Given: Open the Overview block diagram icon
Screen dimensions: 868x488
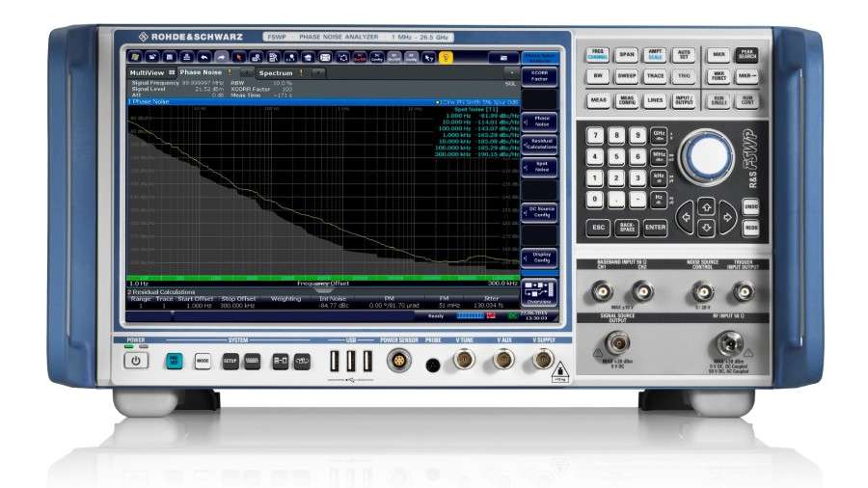Looking at the screenshot, I should [539, 292].
